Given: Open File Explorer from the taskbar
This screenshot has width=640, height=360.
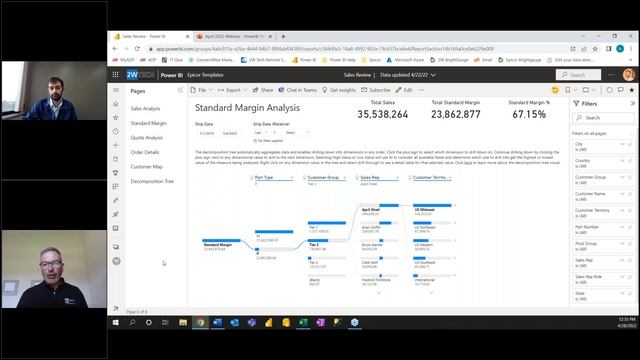Looking at the screenshot, I should [x=183, y=322].
